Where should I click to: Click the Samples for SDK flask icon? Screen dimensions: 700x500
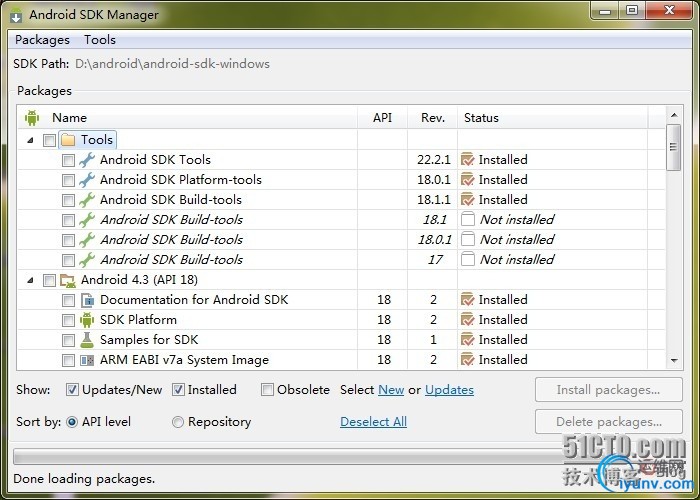87,340
